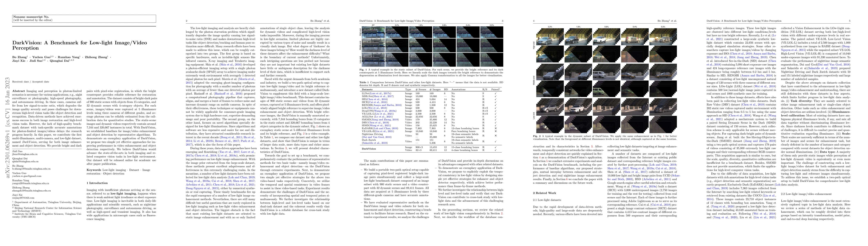This screenshot has width=868, height=246.
Task: Click the 'Received: date / Accepted: date' line
Action: [31, 82]
